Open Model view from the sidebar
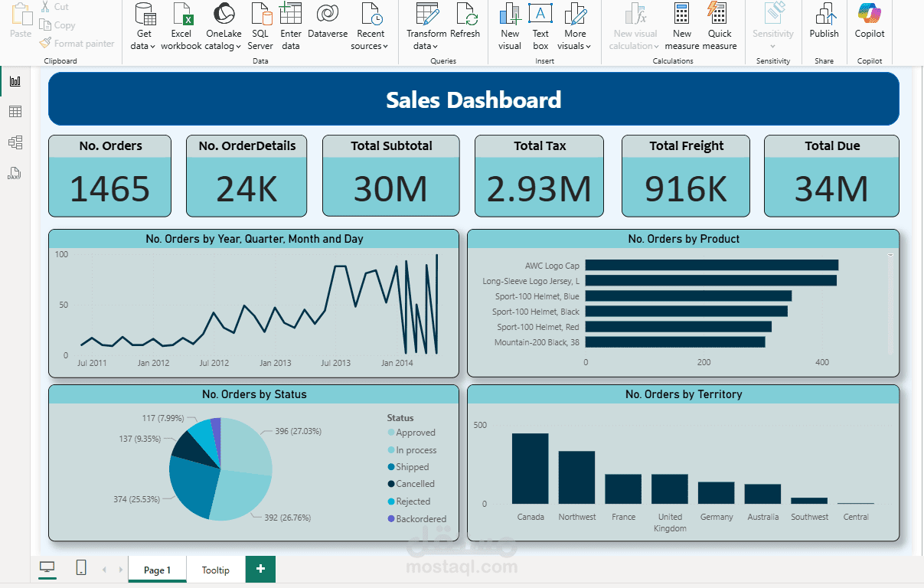This screenshot has width=924, height=588. [15, 142]
